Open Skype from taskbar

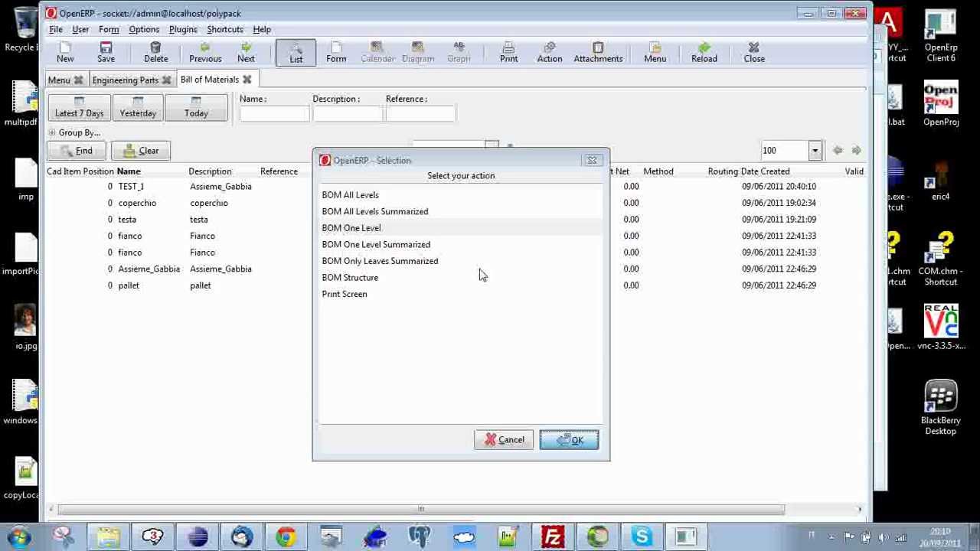pos(642,536)
